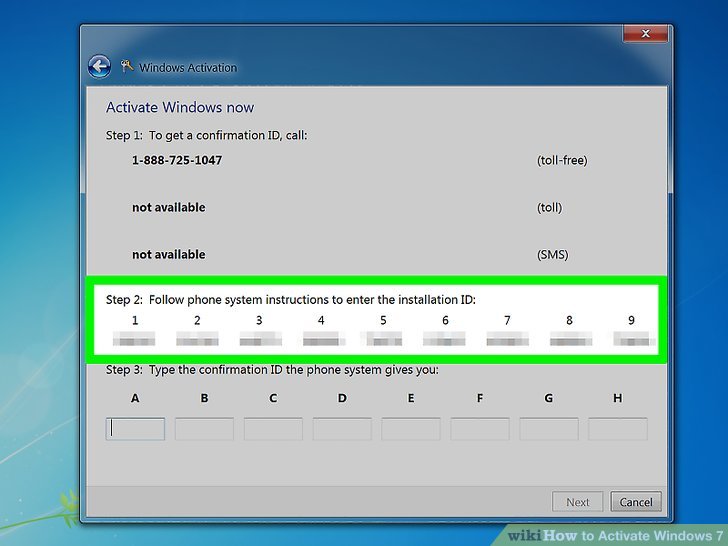Click installation ID group under number 1
This screenshot has width=728, height=546.
pyautogui.click(x=134, y=339)
